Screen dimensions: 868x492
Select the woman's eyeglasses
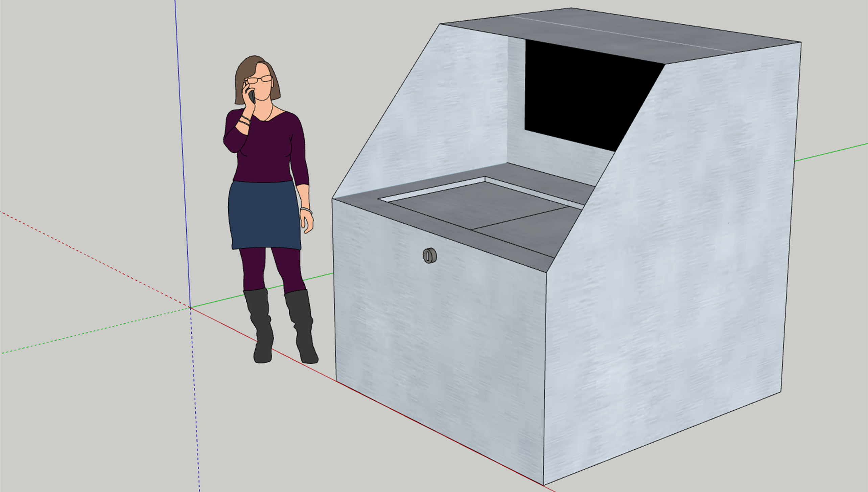(259, 80)
